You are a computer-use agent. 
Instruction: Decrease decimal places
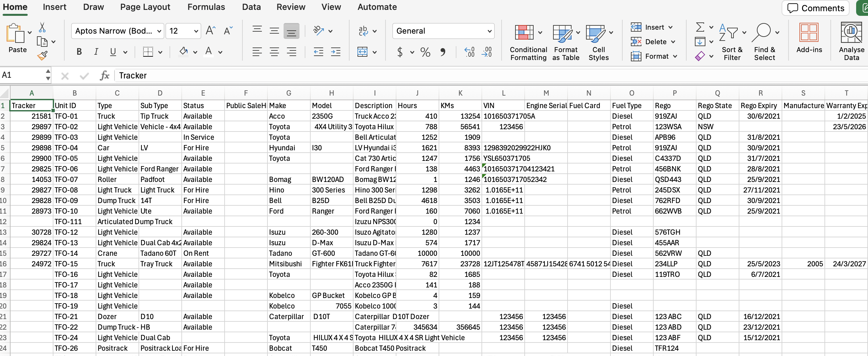coord(487,52)
